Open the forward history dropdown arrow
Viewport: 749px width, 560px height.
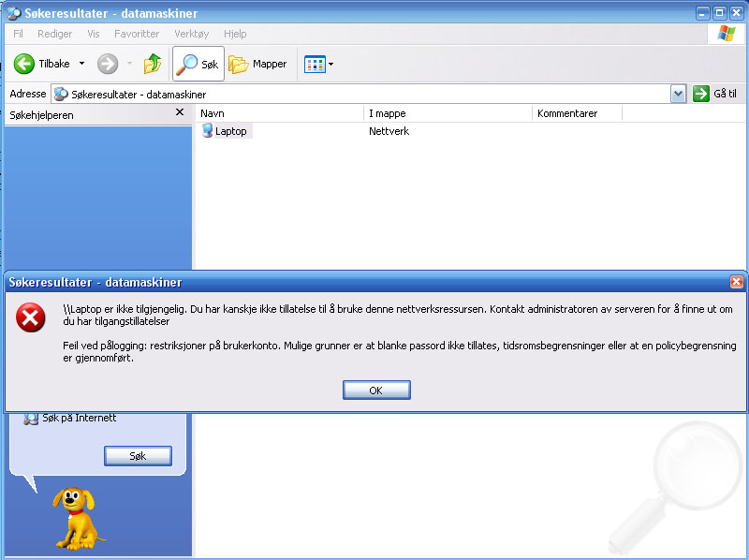click(129, 64)
